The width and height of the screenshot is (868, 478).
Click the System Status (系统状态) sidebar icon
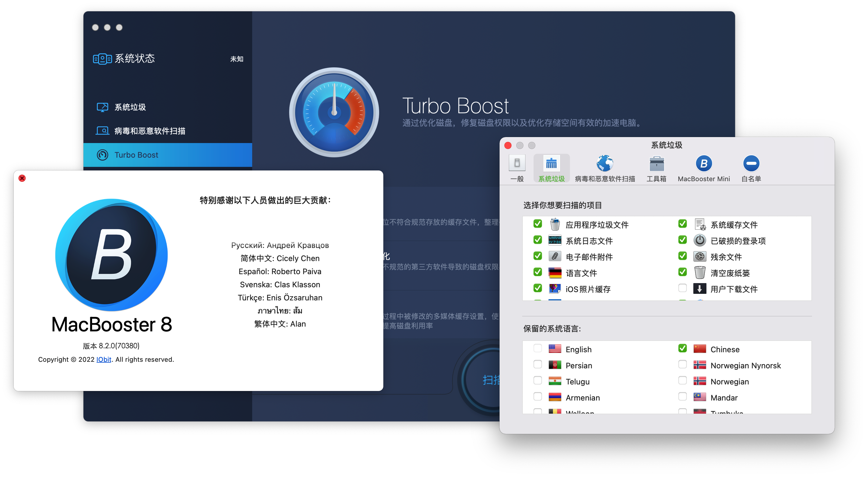pyautogui.click(x=102, y=59)
